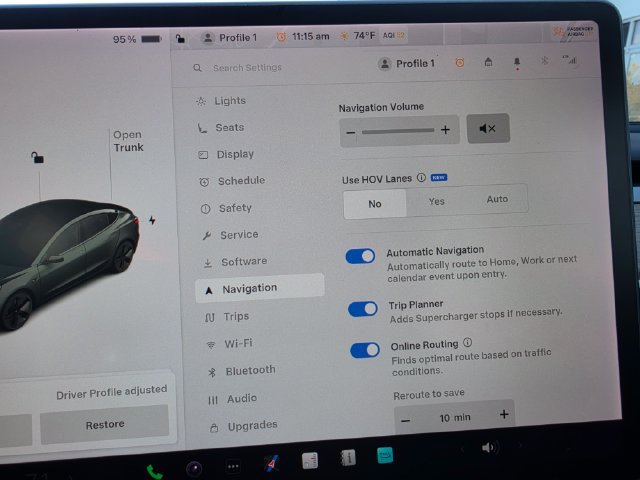640x480 pixels.
Task: Show info about Online Routing
Action: 468,342
